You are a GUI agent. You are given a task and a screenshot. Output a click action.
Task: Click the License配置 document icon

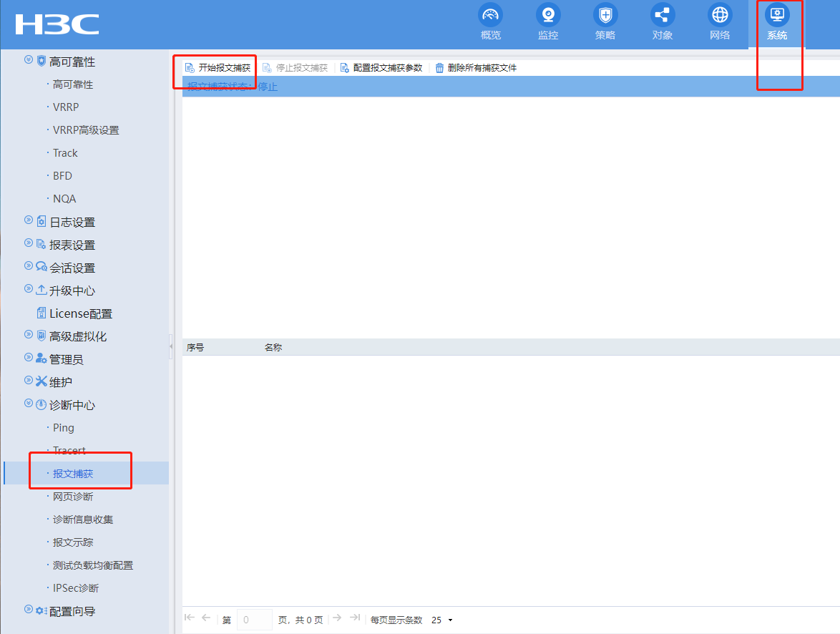[41, 313]
